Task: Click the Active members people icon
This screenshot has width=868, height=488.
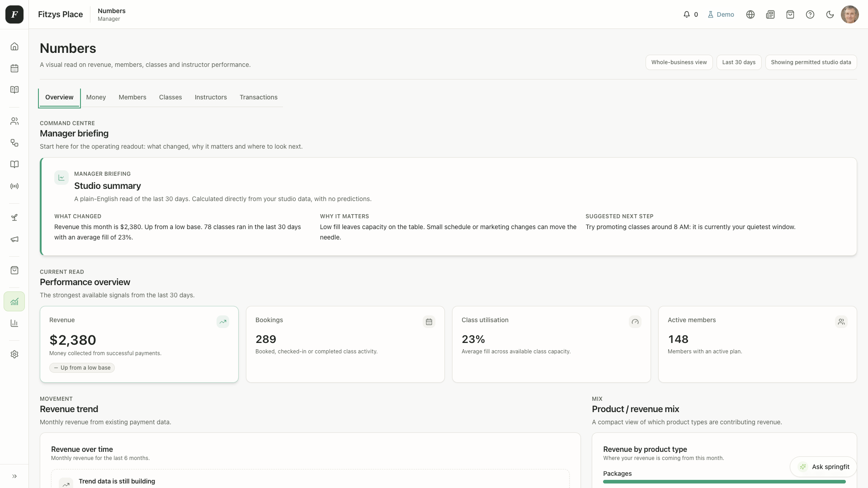Action: coord(841,322)
